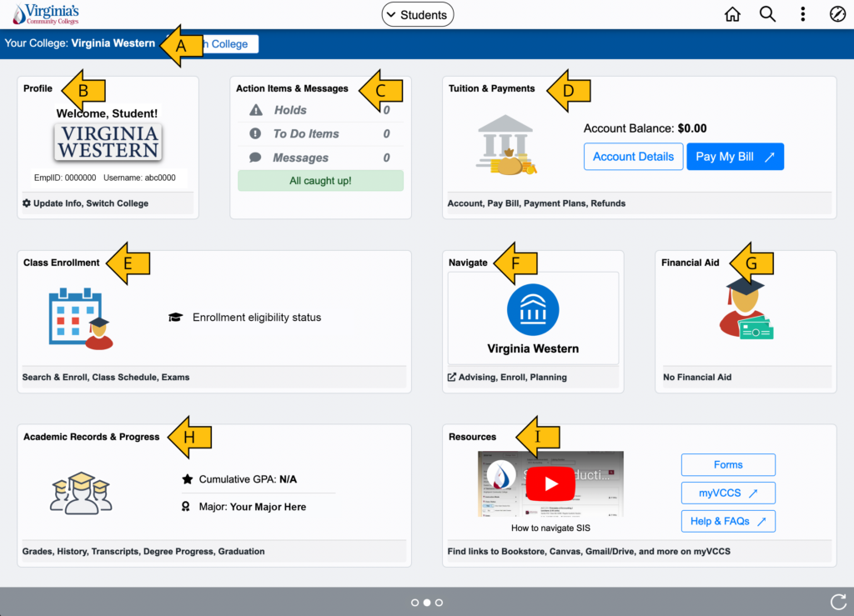854x616 pixels.
Task: Click the Class Enrollment calendar icon
Action: [81, 319]
